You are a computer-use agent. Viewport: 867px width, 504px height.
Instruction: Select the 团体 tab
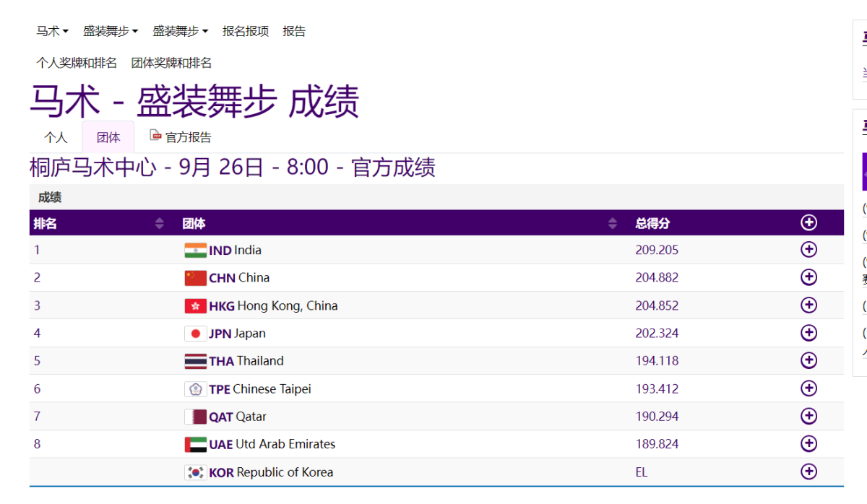click(108, 137)
